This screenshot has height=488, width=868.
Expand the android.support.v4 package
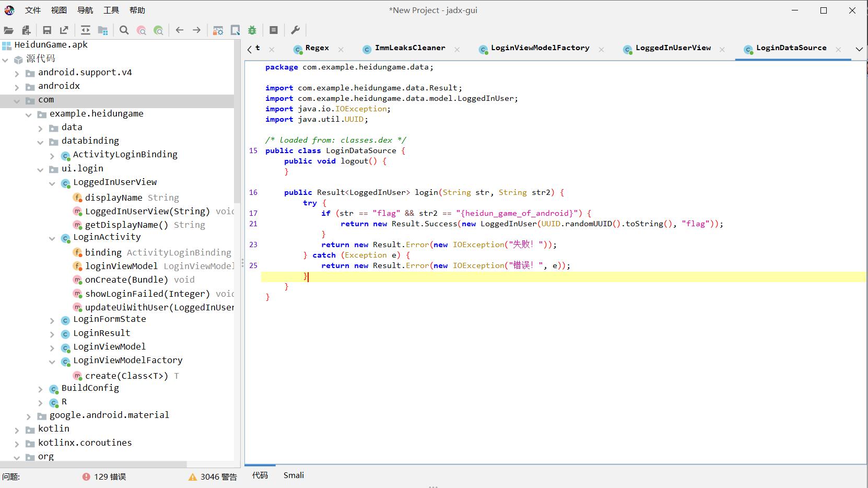(x=17, y=73)
